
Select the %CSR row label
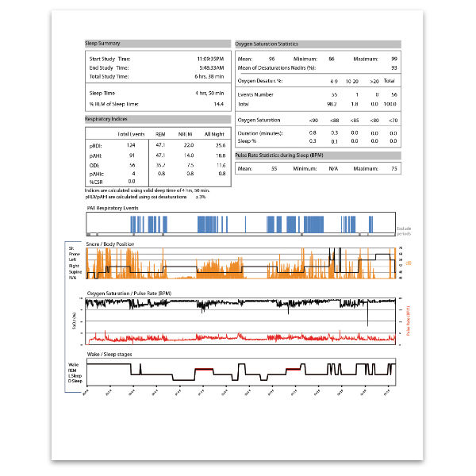tap(96, 182)
